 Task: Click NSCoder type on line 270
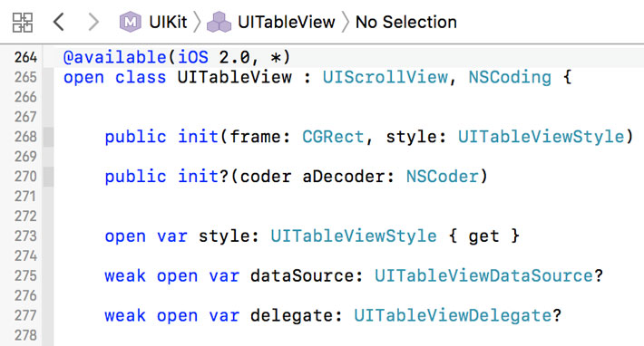(443, 177)
